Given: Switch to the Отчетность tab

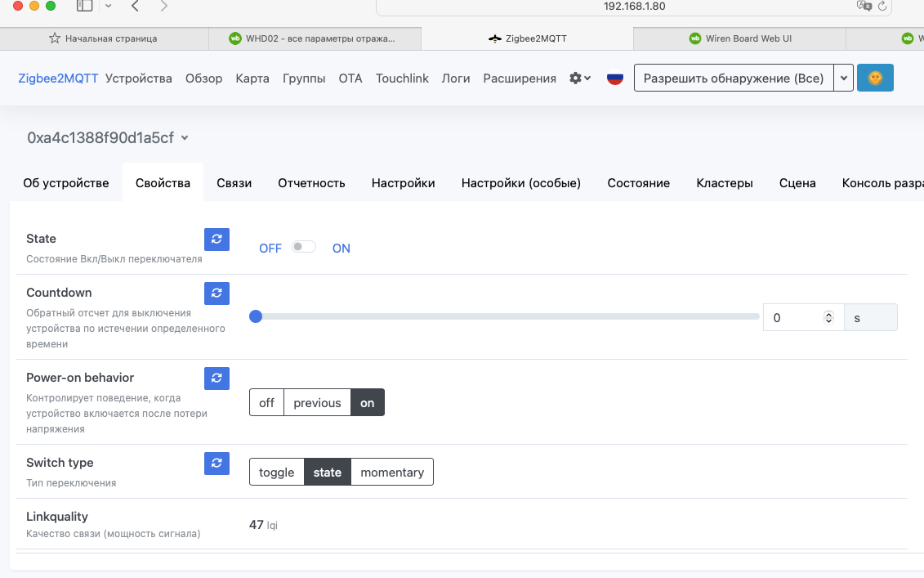Looking at the screenshot, I should 311,183.
